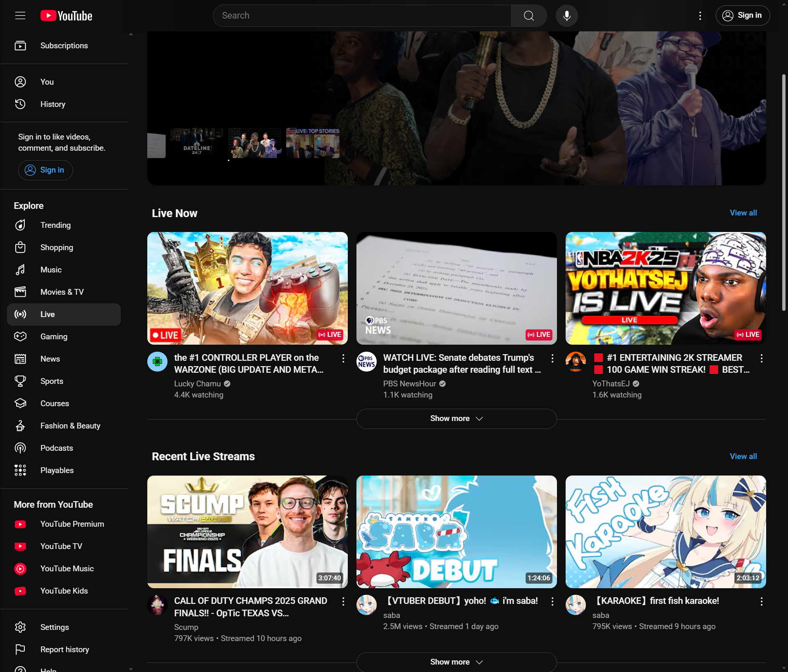788x672 pixels.
Task: Open title KARAOKE first fish karaoke
Action: click(656, 601)
